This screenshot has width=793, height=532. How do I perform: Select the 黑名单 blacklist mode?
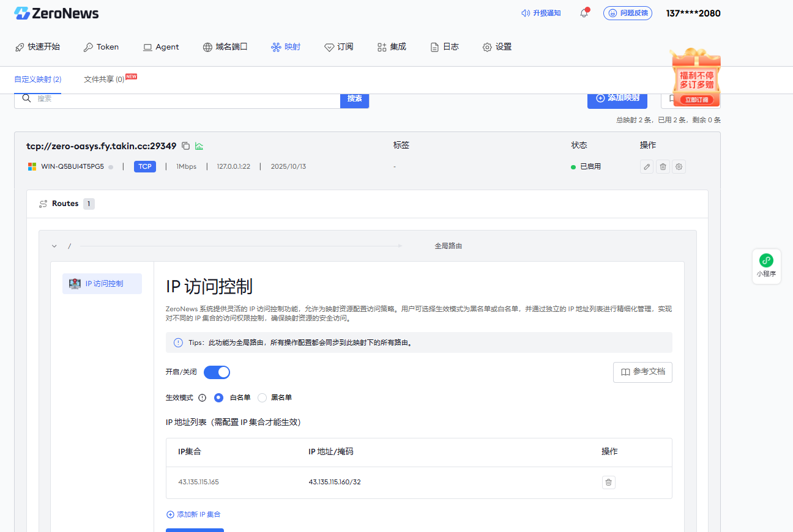(x=262, y=397)
